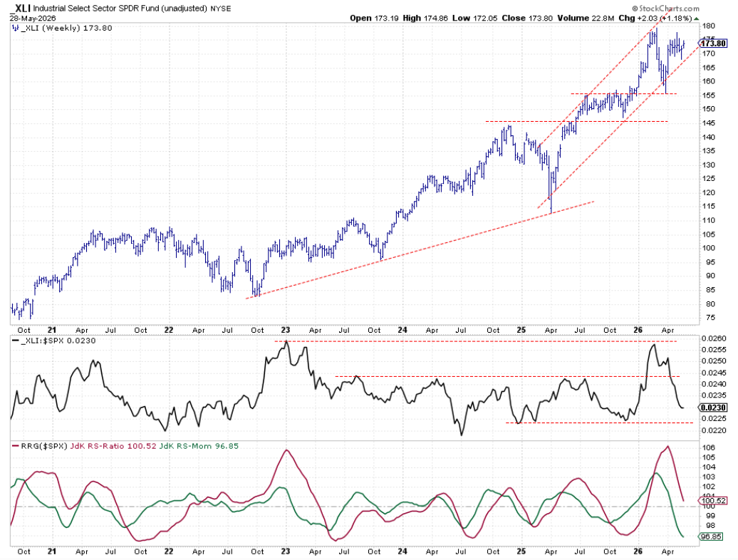The width and height of the screenshot is (738, 560).
Task: Click the 115 label on the price axis
Action: pyautogui.click(x=708, y=207)
